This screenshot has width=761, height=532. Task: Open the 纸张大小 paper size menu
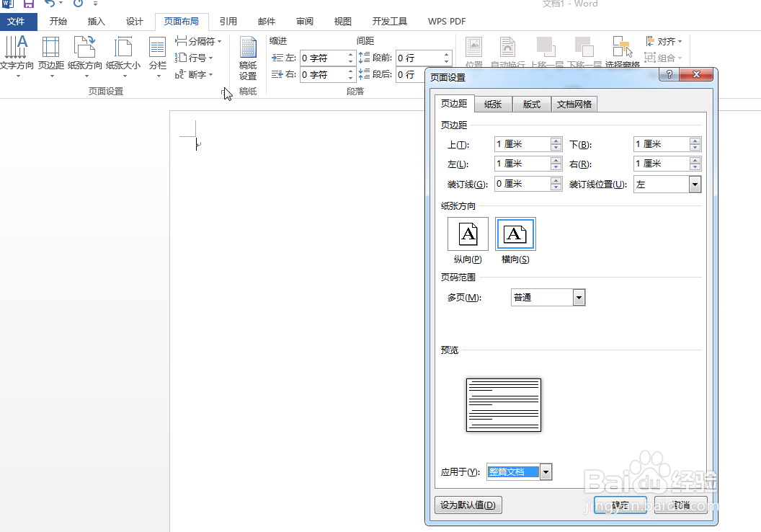tap(123, 56)
